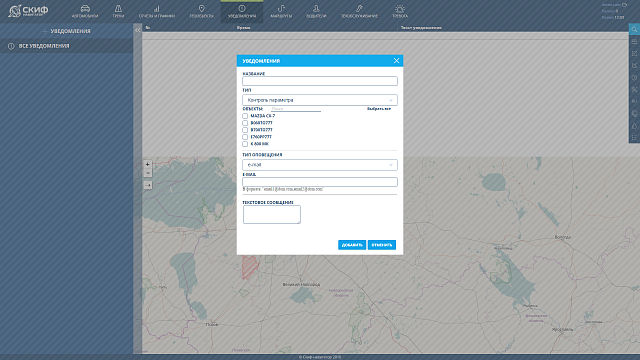The width and height of the screenshot is (640, 360).
Task: Open the Техобслуживание section in top navigation
Action: 359,11
